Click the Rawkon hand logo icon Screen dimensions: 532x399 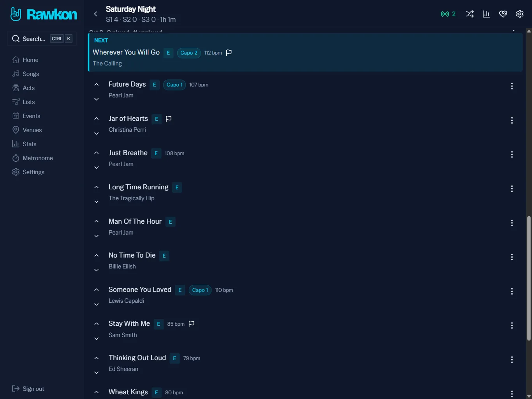[16, 14]
